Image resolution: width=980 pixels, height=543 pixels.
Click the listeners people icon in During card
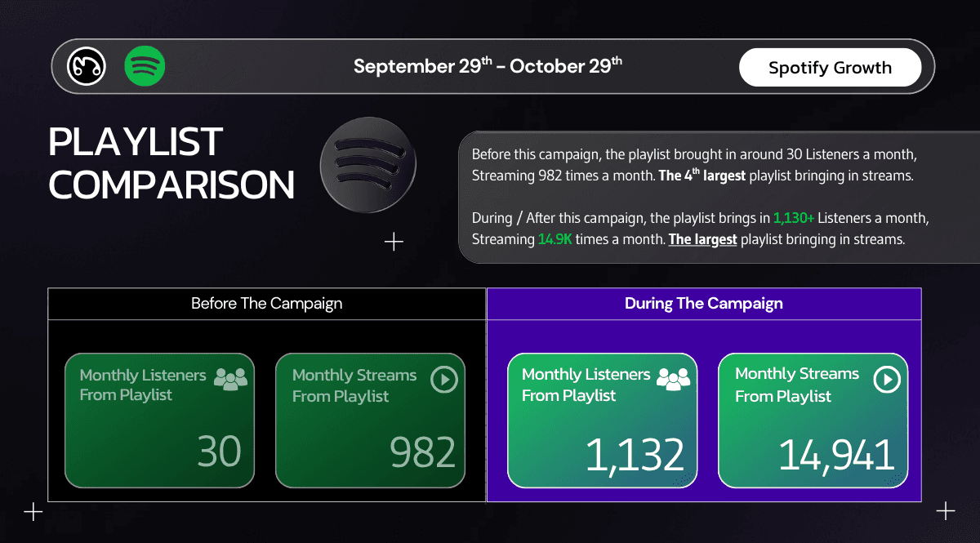tap(674, 378)
